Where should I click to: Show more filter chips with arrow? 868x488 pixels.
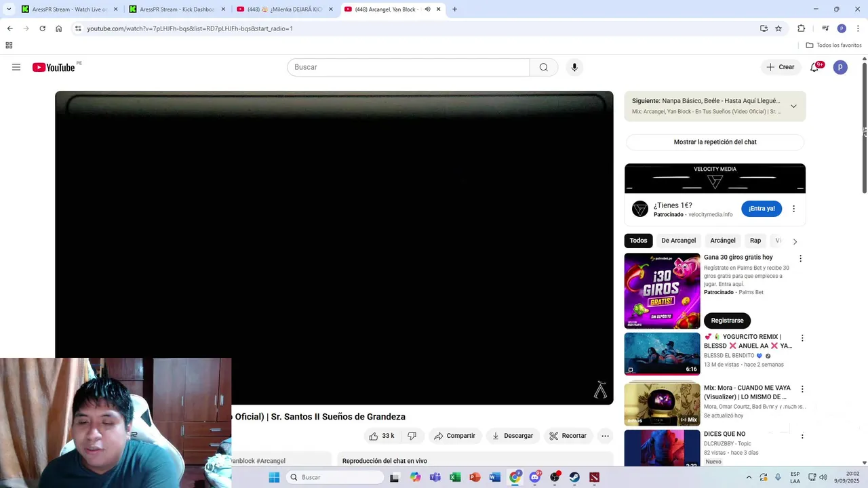tap(795, 241)
